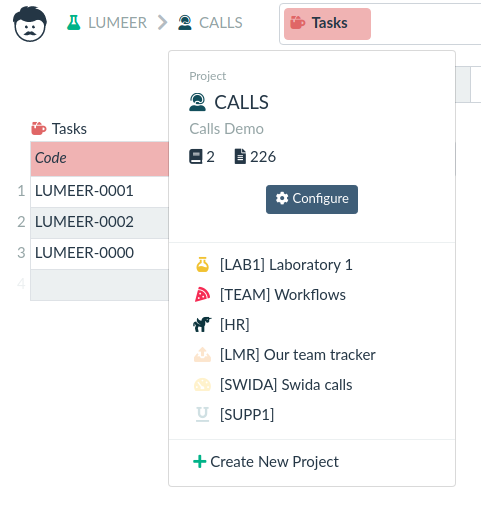This screenshot has height=515, width=481.
Task: Click the mustached user avatar icon
Action: pyautogui.click(x=30, y=24)
